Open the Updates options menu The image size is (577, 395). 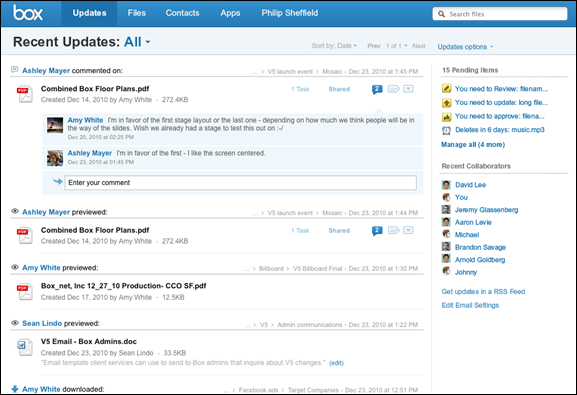click(465, 47)
